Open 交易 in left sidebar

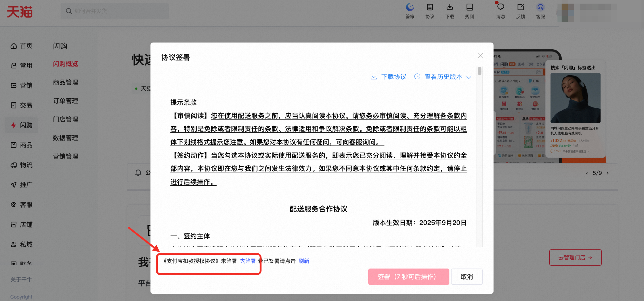pyautogui.click(x=22, y=105)
